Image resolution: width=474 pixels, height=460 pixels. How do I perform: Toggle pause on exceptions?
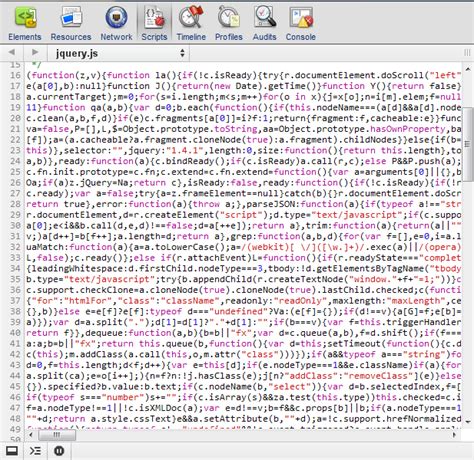coord(59,451)
